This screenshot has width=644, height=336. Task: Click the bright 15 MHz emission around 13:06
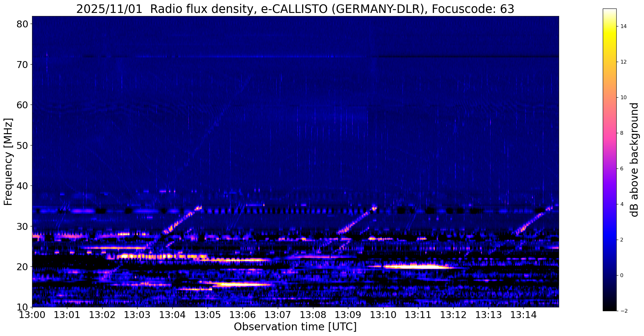242,285
